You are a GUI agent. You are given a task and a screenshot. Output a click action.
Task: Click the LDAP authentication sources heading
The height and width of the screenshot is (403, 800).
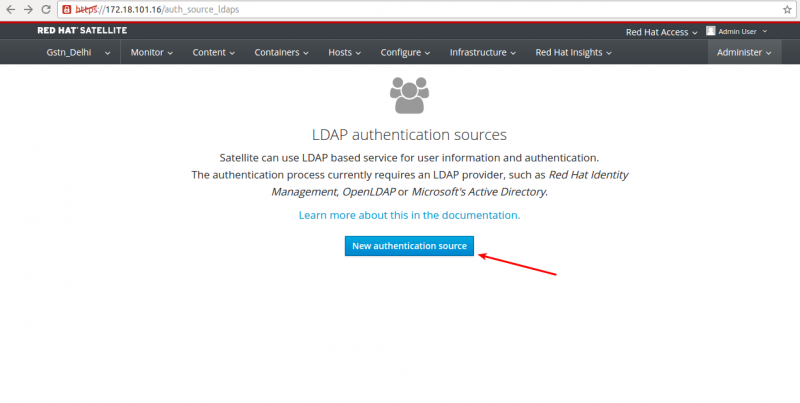(x=409, y=135)
